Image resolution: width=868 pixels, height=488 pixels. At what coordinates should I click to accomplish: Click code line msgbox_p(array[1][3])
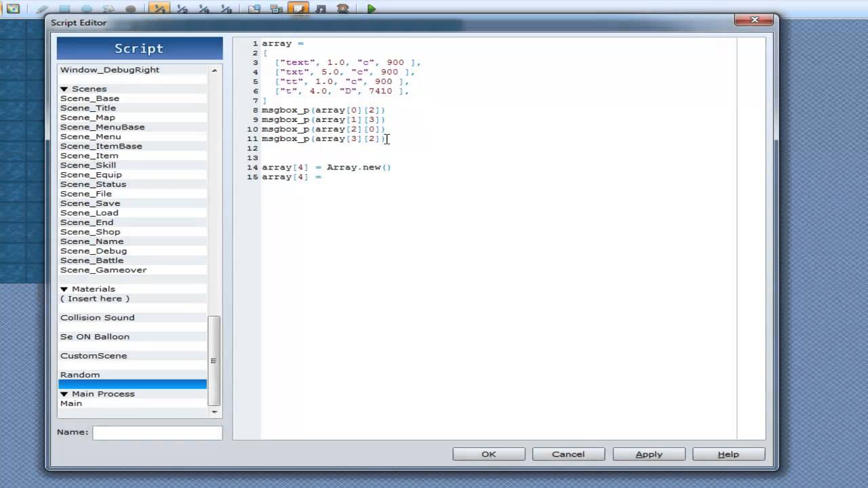(x=323, y=119)
